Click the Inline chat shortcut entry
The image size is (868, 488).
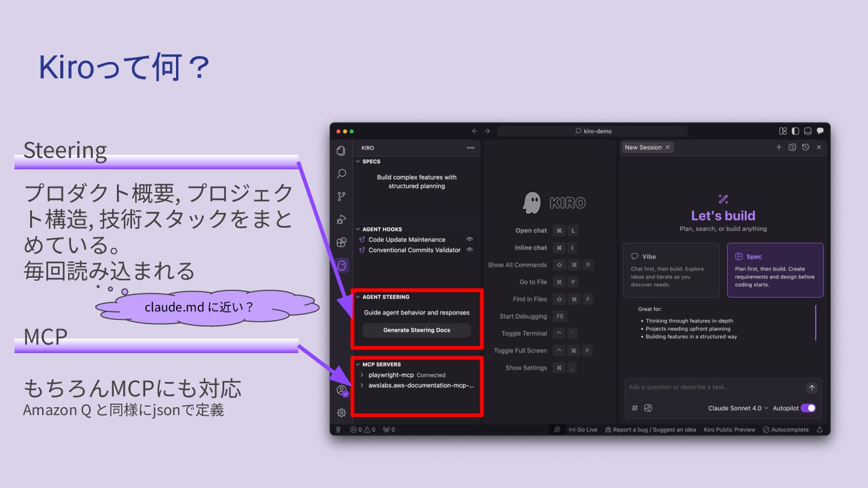point(530,248)
